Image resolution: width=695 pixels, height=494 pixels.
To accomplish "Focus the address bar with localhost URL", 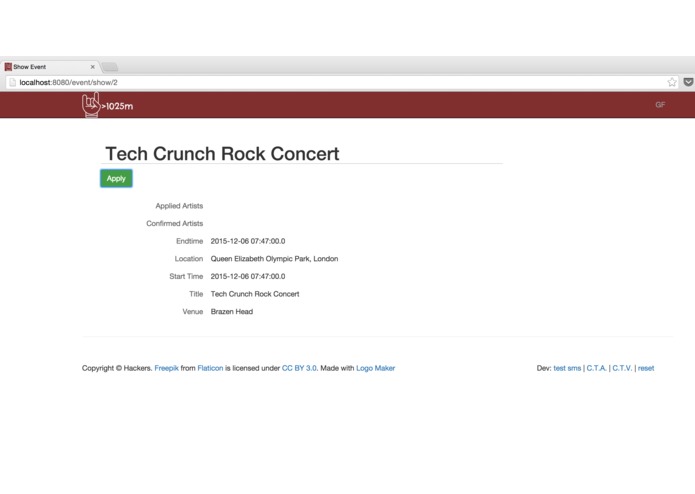I will (341, 82).
